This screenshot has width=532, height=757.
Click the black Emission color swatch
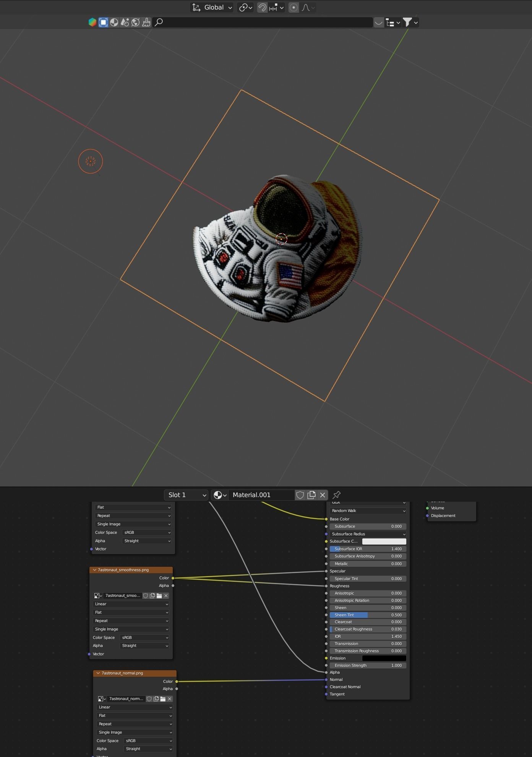coord(384,658)
